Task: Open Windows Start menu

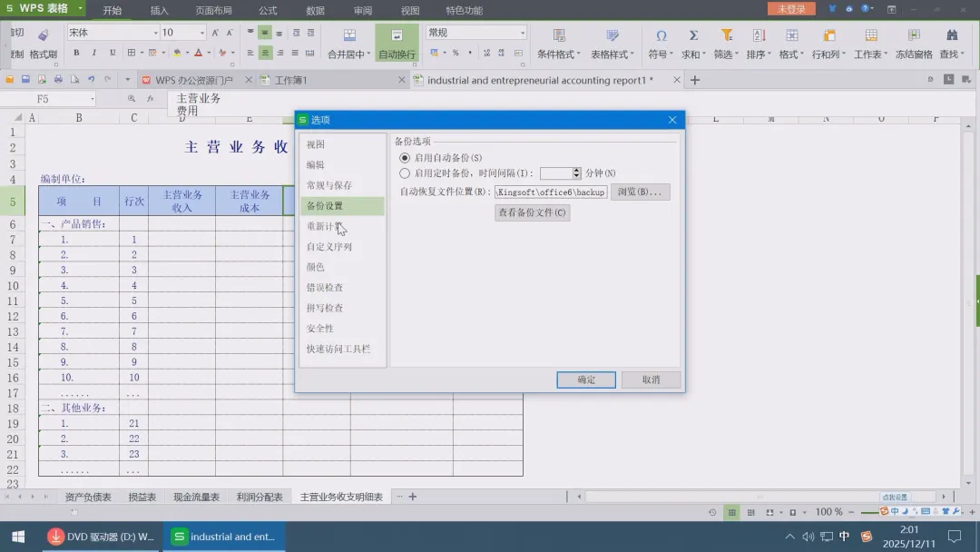Action: (x=18, y=537)
